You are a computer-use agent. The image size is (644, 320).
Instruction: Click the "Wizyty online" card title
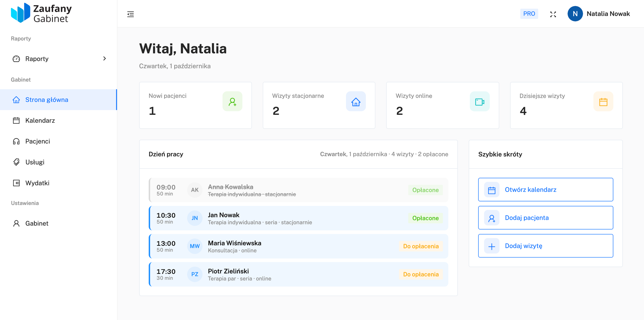coord(414,96)
